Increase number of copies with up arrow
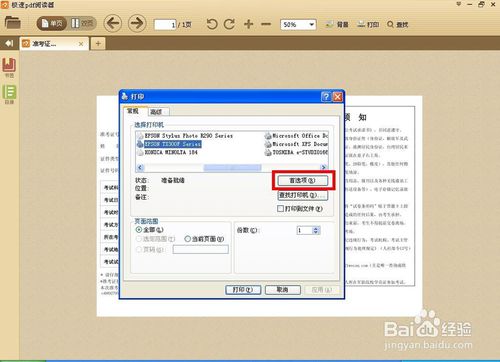The width and height of the screenshot is (500, 362). [x=316, y=228]
